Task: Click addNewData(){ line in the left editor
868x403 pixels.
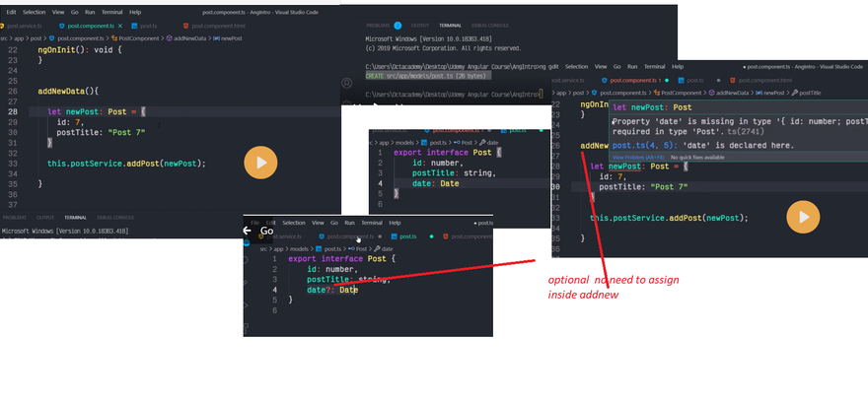Action: 68,92
